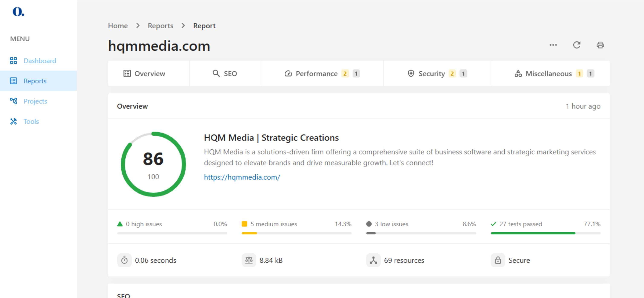Click the Performance gauge icon

coord(288,73)
